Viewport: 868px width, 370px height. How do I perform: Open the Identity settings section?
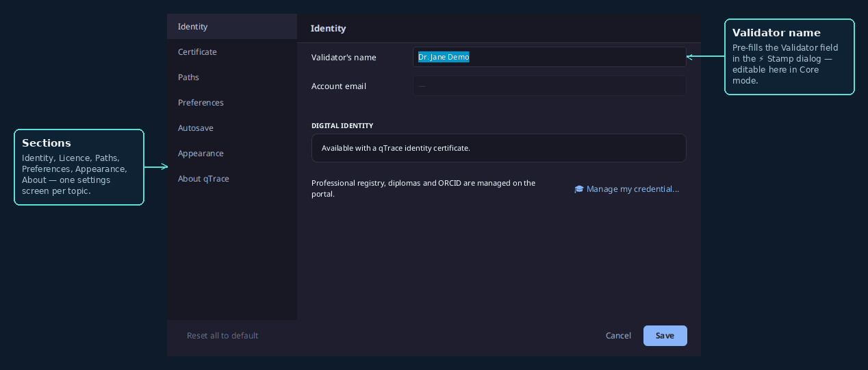232,27
